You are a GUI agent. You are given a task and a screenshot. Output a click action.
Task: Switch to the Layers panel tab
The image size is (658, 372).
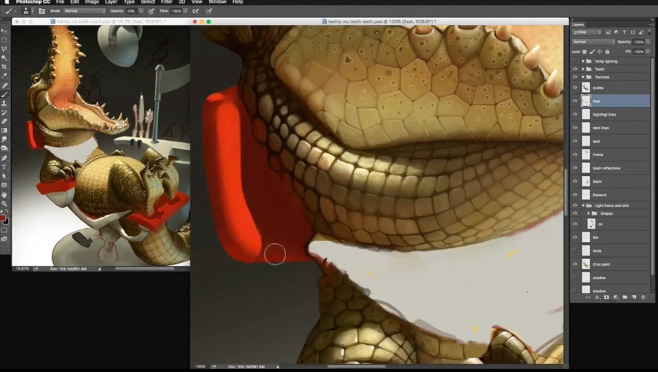(x=578, y=24)
